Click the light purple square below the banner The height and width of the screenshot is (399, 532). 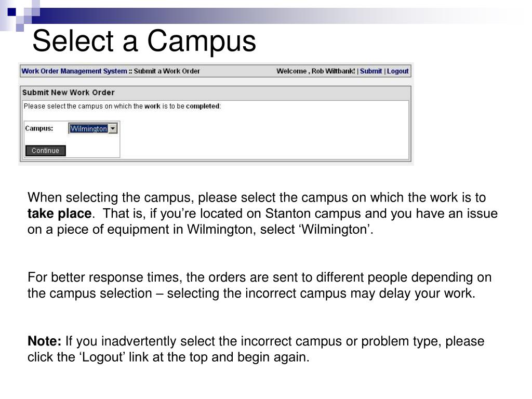pos(20,28)
